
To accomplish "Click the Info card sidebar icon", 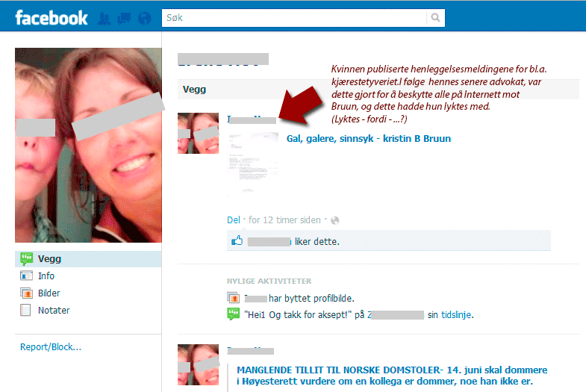I will 26,276.
